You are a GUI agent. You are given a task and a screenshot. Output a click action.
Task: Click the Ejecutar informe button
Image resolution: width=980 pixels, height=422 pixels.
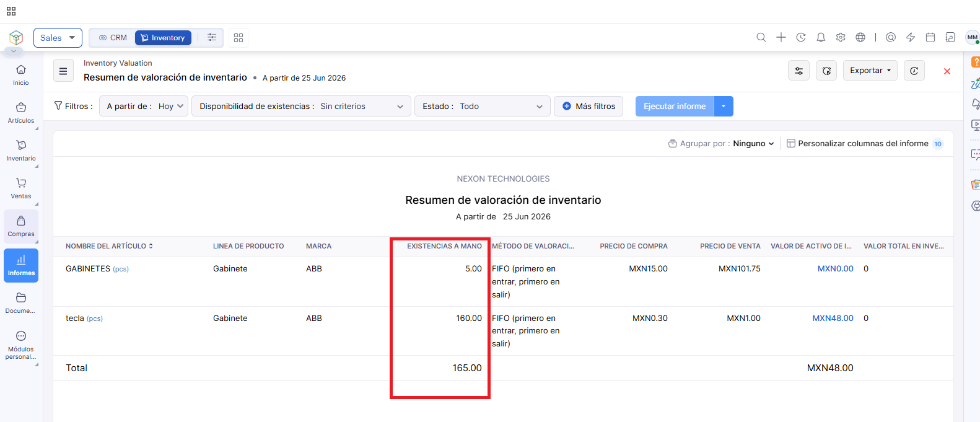click(675, 106)
